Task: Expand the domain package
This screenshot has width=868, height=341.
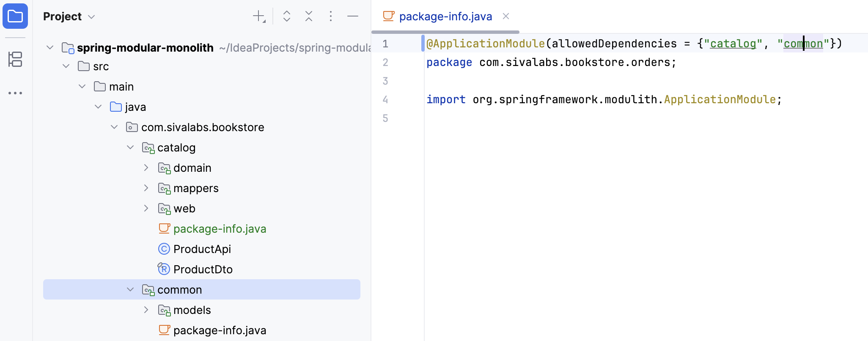Action: point(146,168)
